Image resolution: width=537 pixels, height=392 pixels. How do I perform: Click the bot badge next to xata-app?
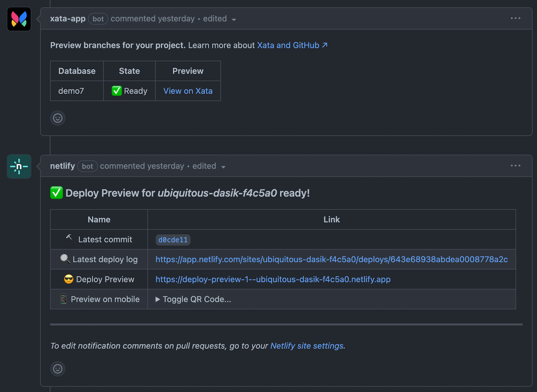[x=98, y=19]
